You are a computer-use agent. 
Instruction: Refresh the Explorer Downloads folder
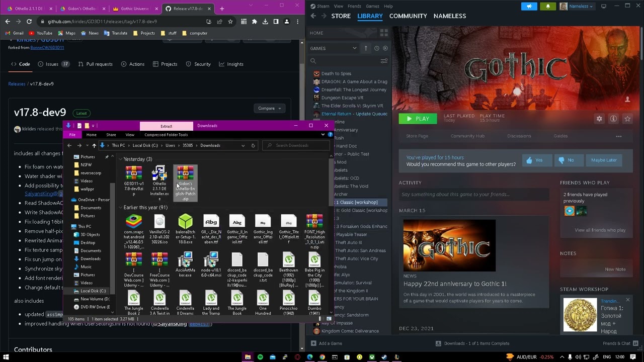253,145
